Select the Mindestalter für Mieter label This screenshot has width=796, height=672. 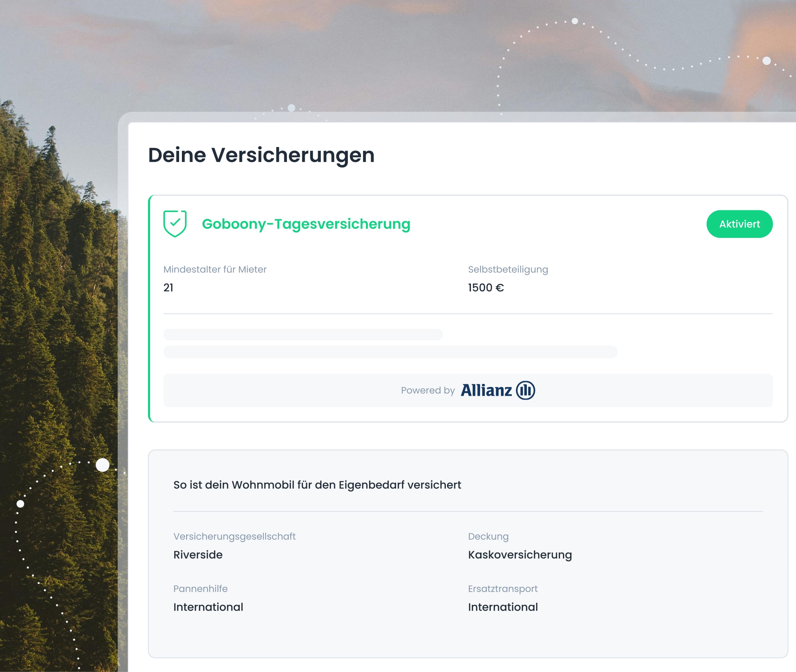tap(215, 269)
